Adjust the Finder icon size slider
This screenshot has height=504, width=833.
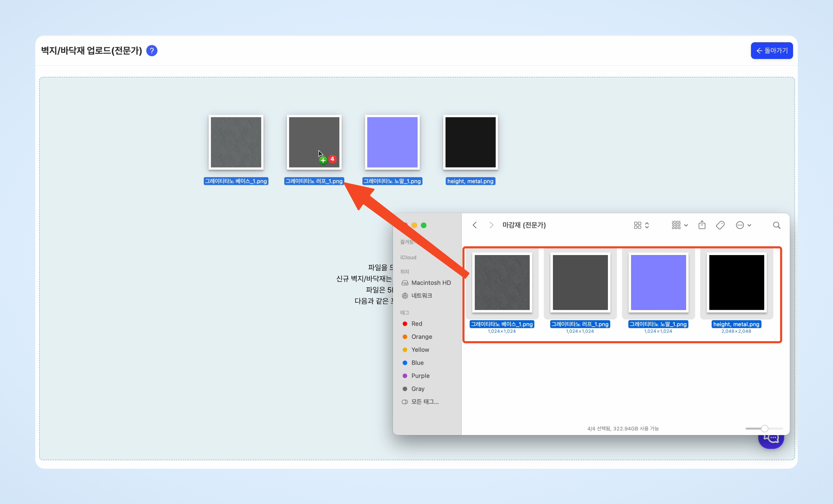pyautogui.click(x=764, y=428)
